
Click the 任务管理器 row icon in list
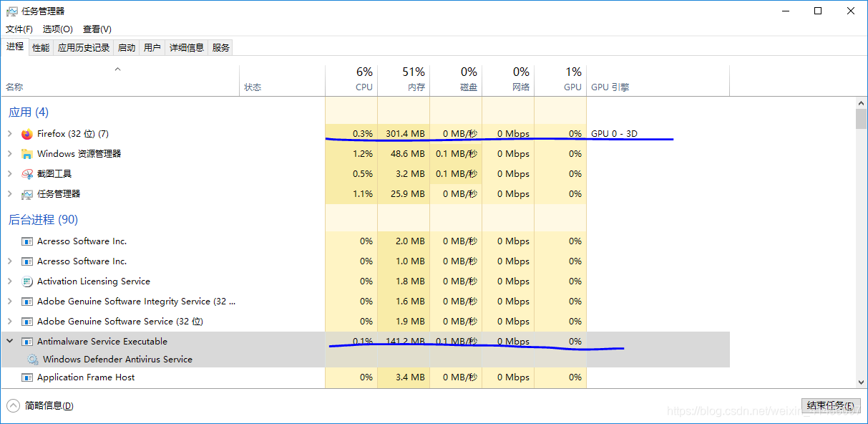click(27, 194)
